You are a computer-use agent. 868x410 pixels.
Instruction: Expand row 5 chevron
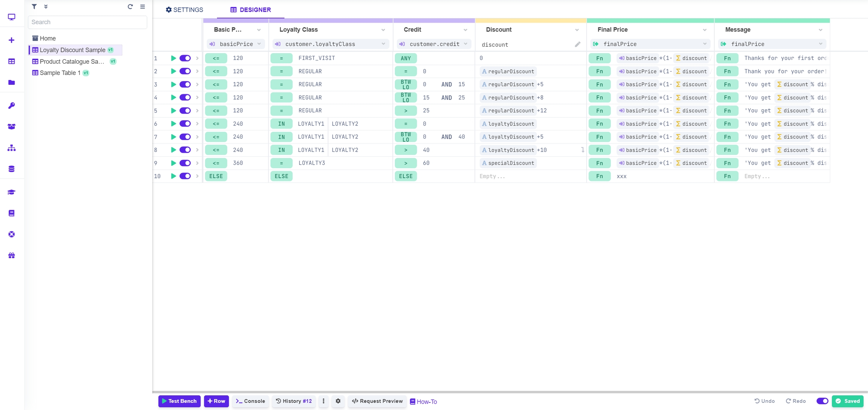pyautogui.click(x=197, y=111)
